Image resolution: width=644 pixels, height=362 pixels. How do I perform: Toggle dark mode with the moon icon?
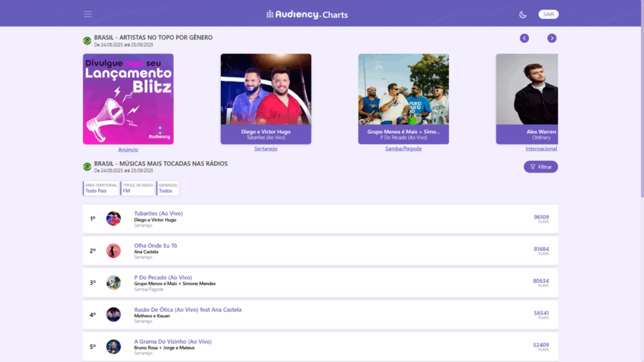click(523, 14)
